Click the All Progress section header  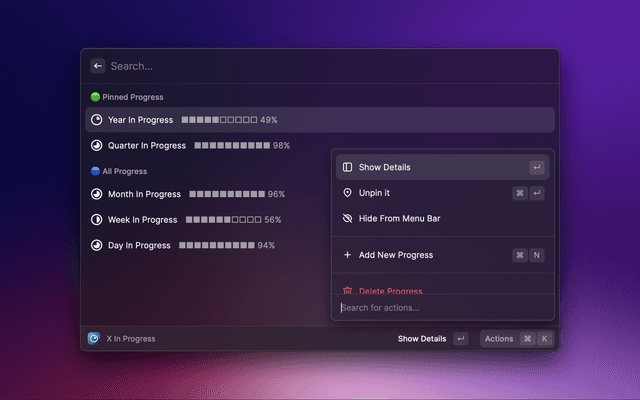click(x=124, y=171)
